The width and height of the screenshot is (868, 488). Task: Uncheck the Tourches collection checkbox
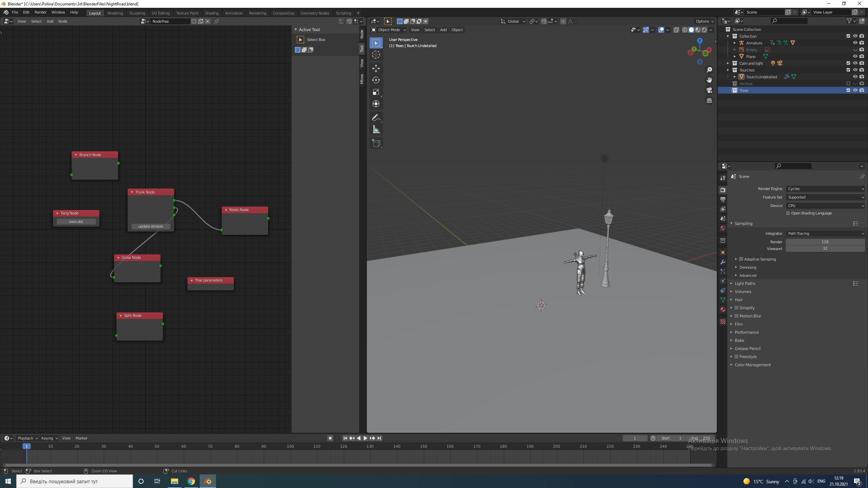[848, 70]
